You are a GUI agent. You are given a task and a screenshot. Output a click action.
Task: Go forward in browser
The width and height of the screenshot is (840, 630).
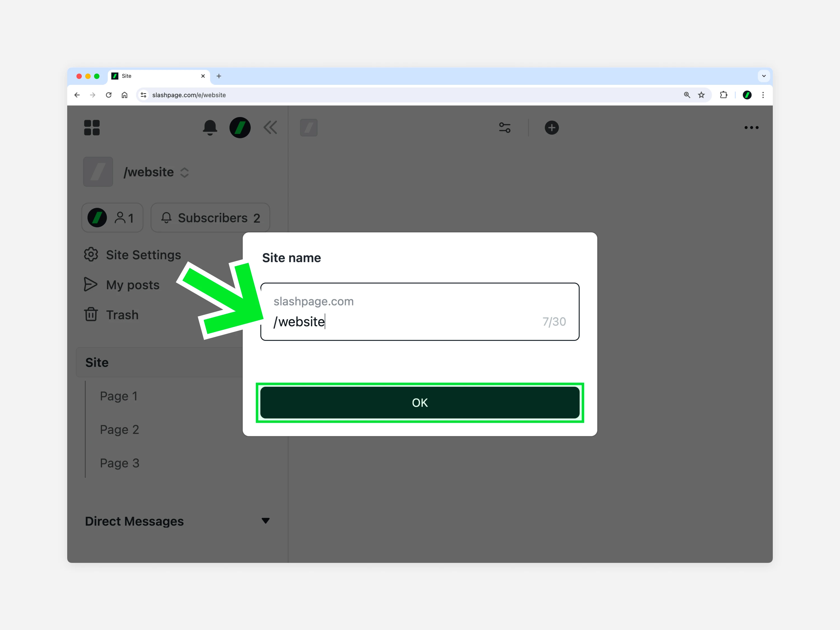[93, 95]
